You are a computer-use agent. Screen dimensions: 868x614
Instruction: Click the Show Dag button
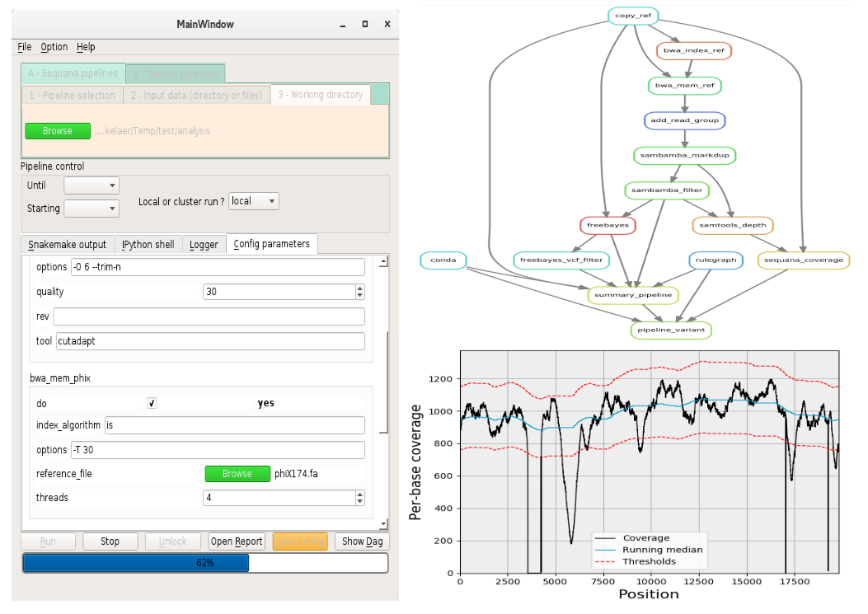coord(362,541)
